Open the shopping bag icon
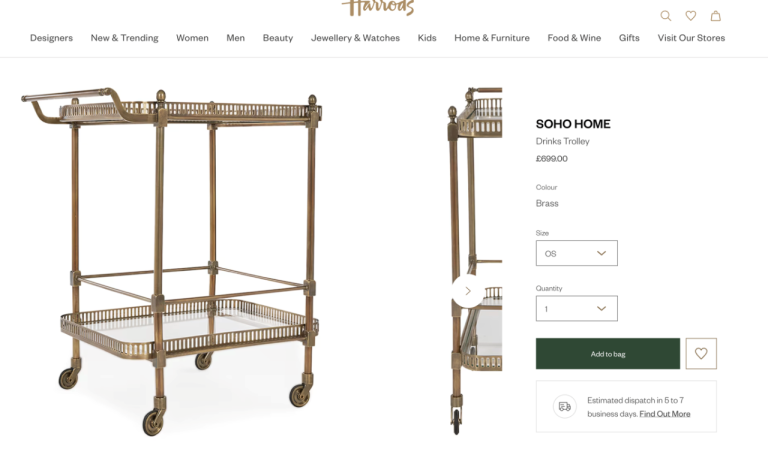This screenshot has height=464, width=768. click(x=716, y=16)
